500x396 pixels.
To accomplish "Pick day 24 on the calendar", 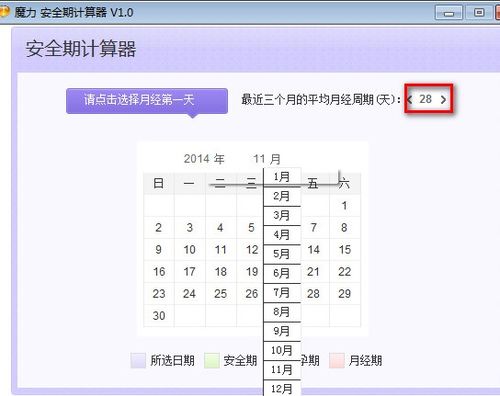I will click(190, 294).
